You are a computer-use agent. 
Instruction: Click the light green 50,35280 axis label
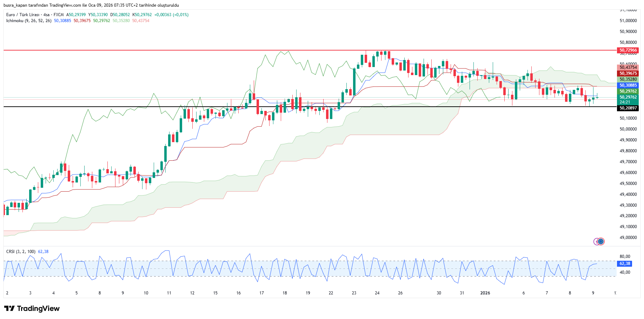pyautogui.click(x=628, y=79)
